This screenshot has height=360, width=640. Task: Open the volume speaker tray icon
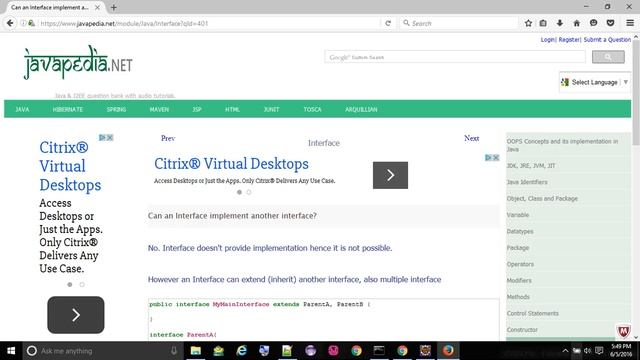[x=587, y=351]
